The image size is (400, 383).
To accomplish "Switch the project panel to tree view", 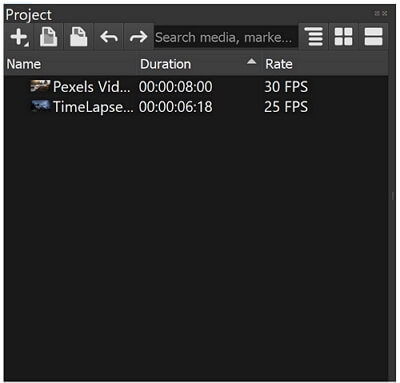I will pos(313,37).
